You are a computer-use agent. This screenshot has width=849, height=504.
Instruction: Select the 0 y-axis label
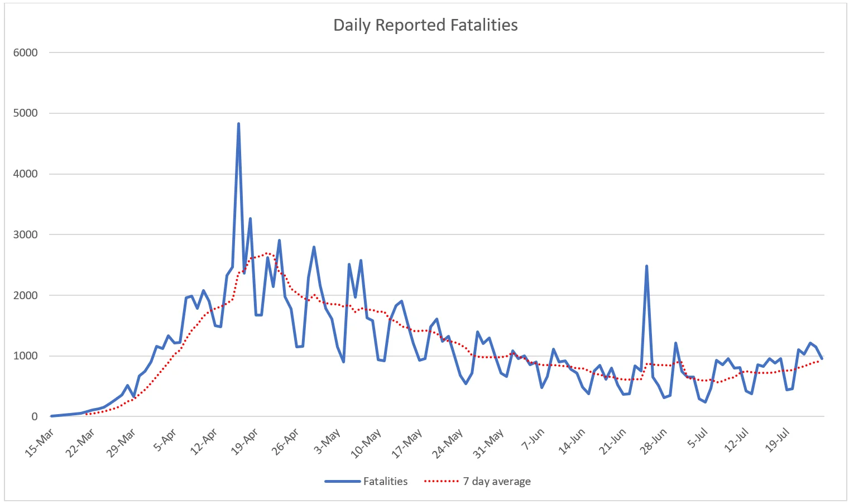pos(35,417)
